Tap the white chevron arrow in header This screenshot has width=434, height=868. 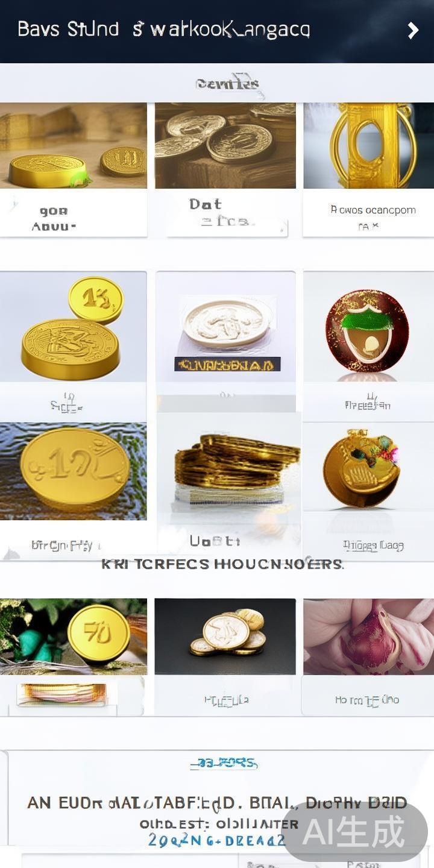coord(413,31)
